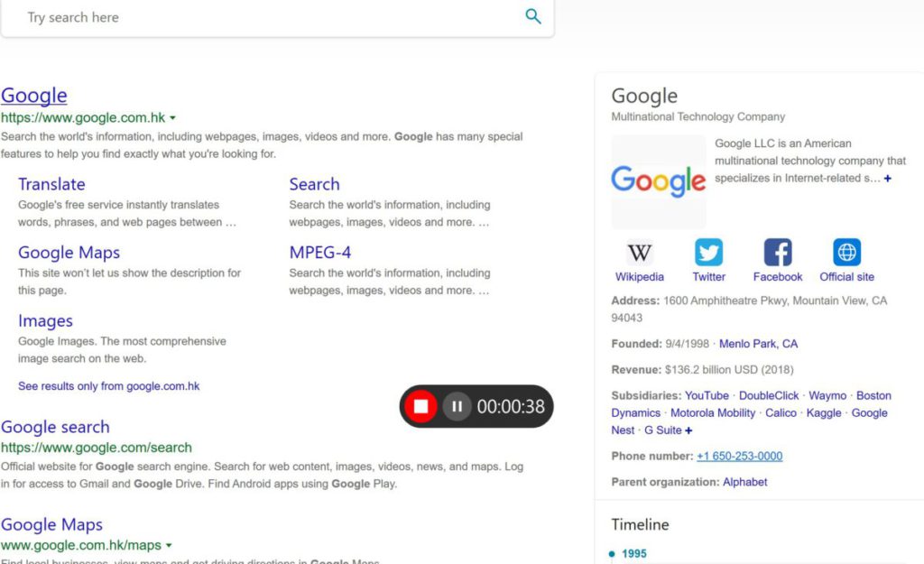Open the Translate sitelink

[51, 184]
